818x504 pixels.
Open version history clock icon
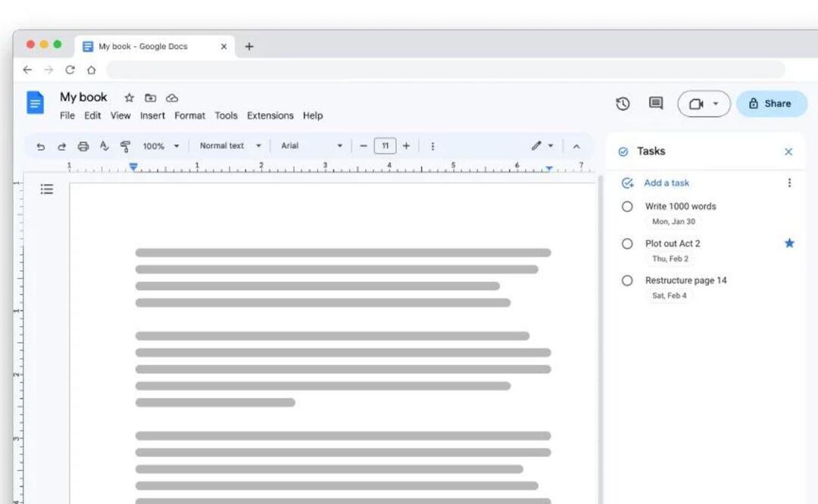(623, 104)
